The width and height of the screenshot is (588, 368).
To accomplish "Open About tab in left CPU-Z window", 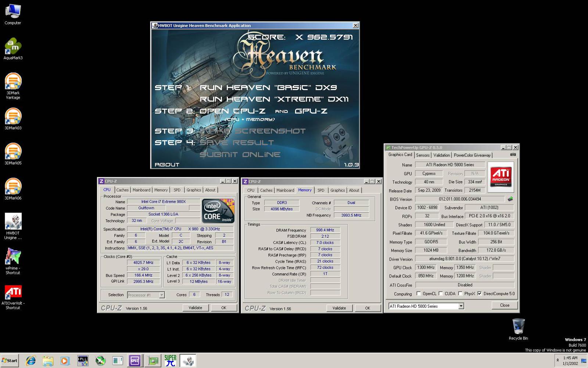I will click(210, 190).
